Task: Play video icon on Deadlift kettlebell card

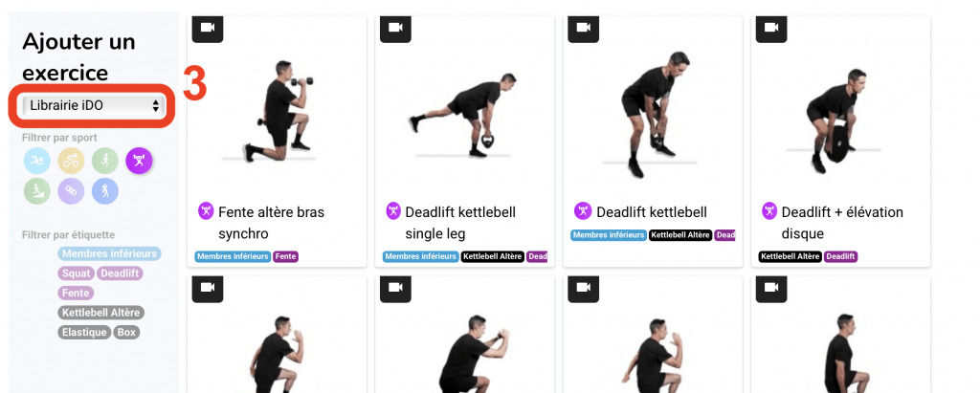Action: 583,29
